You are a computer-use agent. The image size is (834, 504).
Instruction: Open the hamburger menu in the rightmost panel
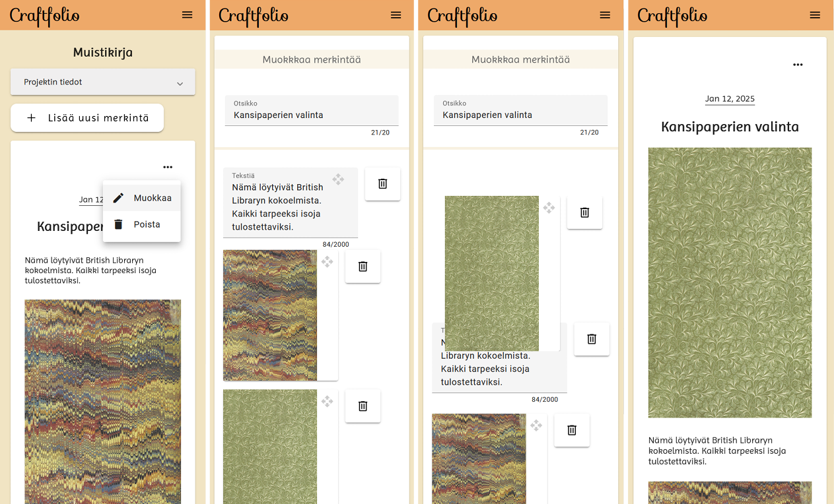click(x=815, y=15)
